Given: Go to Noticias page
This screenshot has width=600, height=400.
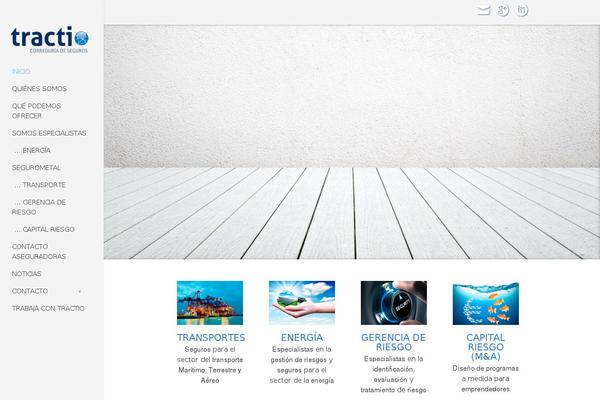Looking at the screenshot, I should (x=26, y=274).
